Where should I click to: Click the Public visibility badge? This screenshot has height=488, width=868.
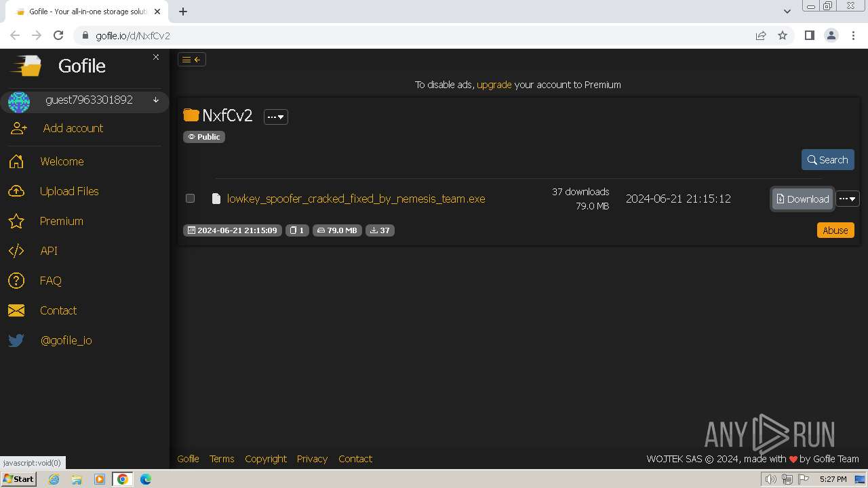click(x=204, y=137)
